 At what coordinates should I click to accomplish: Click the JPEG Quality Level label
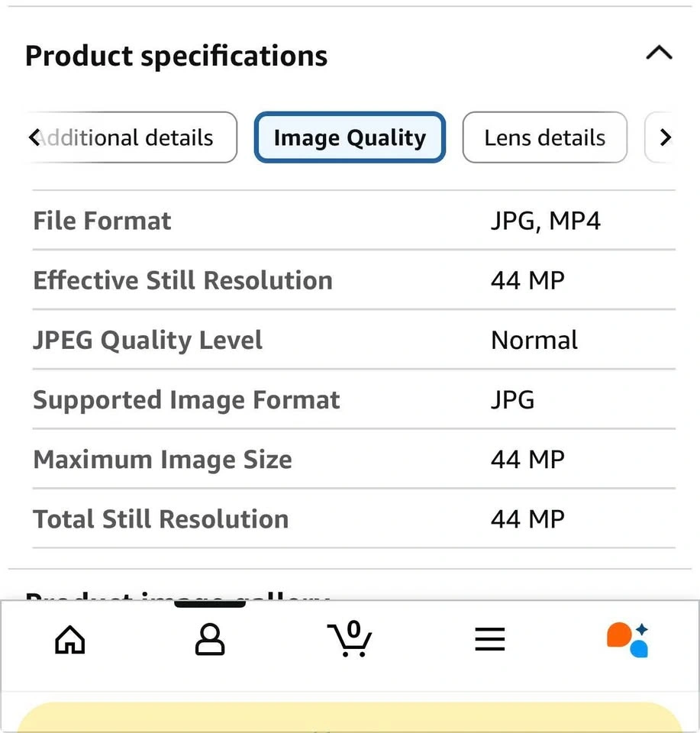[x=147, y=341]
